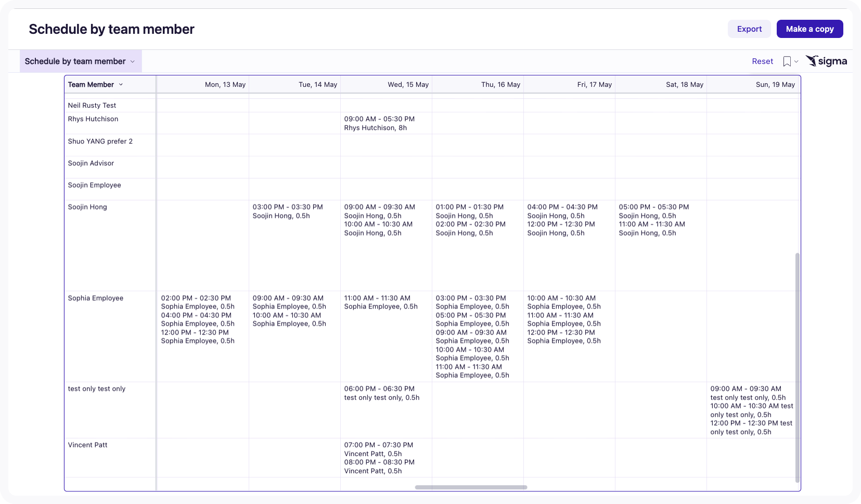This screenshot has width=861, height=504.
Task: Open the Team Member column header menu
Action: [122, 84]
